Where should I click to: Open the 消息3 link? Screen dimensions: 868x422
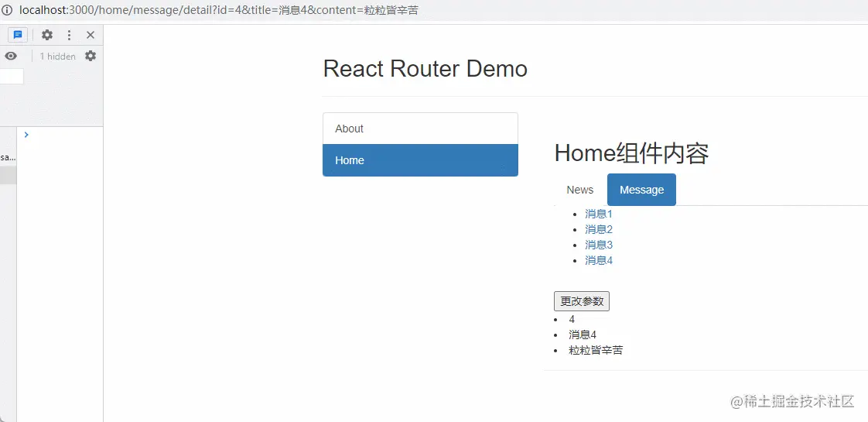pyautogui.click(x=599, y=245)
